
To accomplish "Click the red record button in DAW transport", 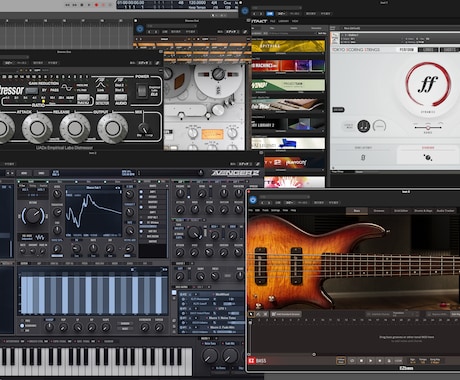I will [97, 5].
